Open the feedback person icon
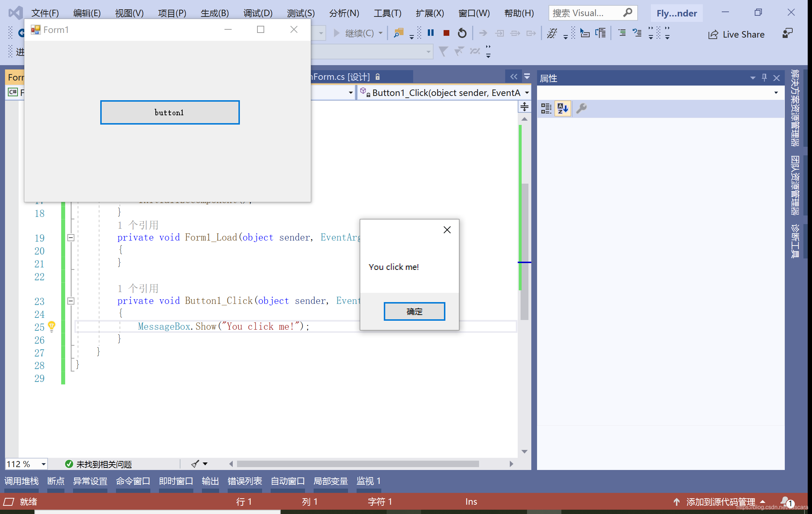This screenshot has width=812, height=514. (787, 34)
